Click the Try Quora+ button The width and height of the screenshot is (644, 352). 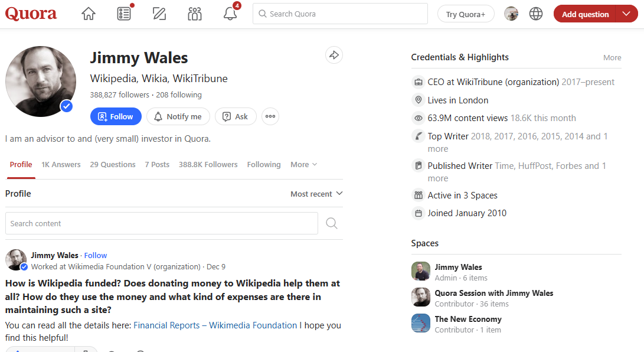466,14
